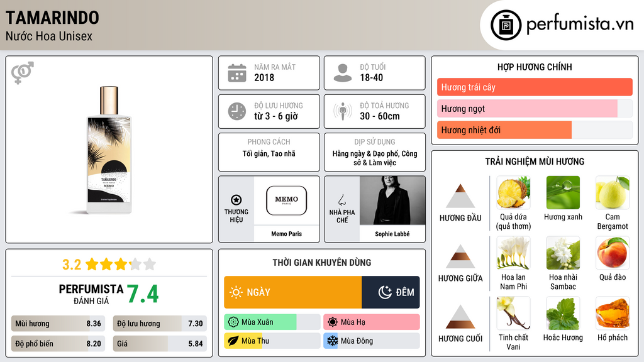
Task: Click the Nước Hoa Unisex subtitle
Action: 49,36
